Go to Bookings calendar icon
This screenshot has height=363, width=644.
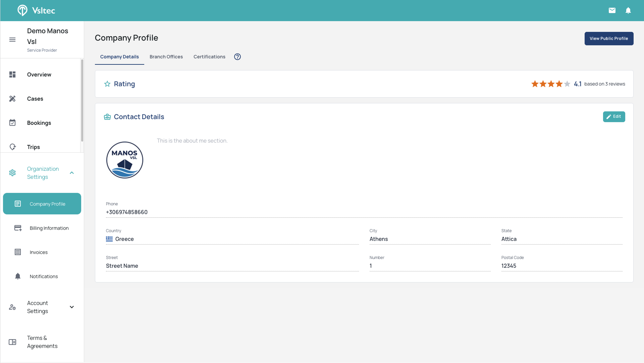coord(12,123)
